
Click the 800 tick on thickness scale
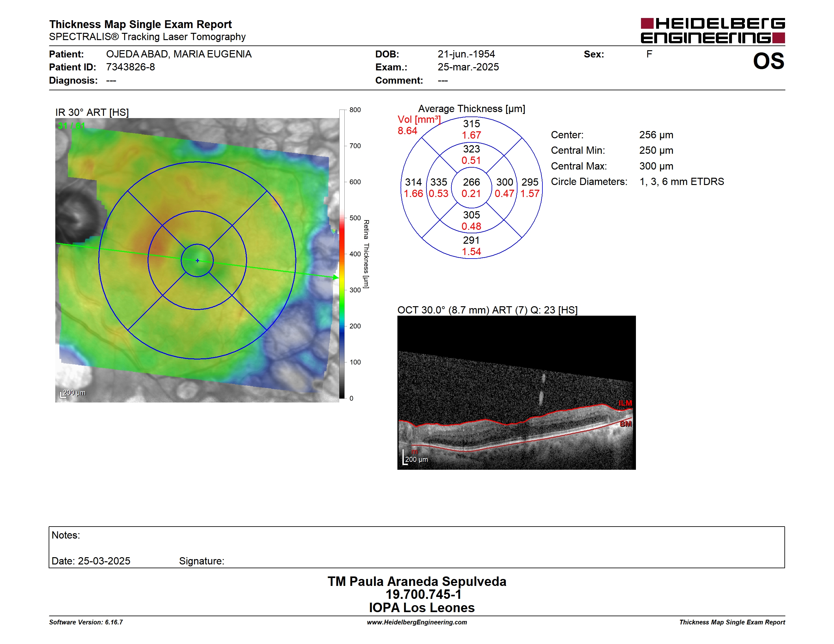[x=355, y=110]
